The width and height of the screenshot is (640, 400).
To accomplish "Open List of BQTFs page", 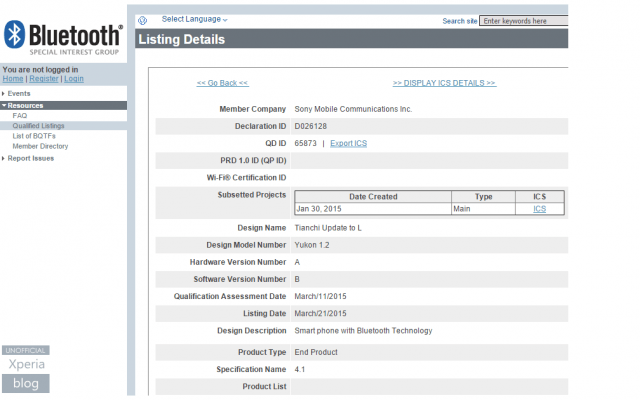I will tap(34, 136).
